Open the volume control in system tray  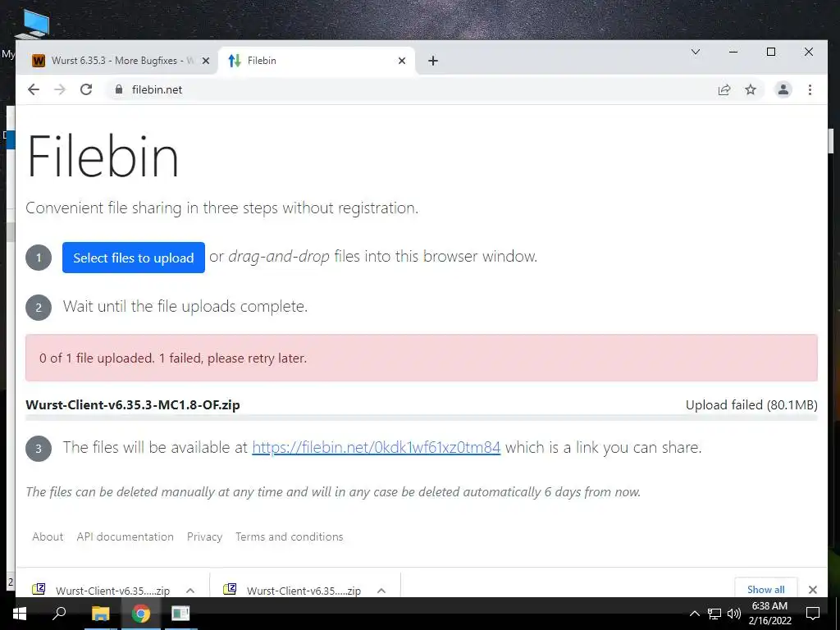(x=733, y=614)
